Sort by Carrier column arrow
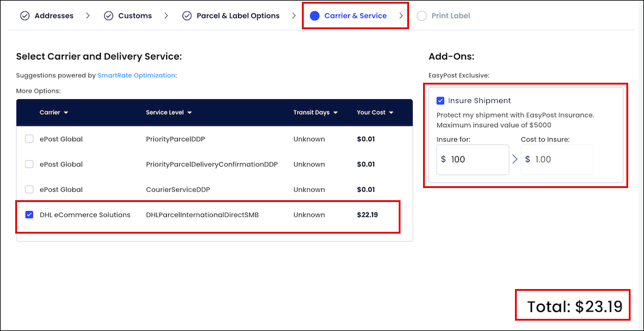This screenshot has height=331, width=644. point(66,113)
